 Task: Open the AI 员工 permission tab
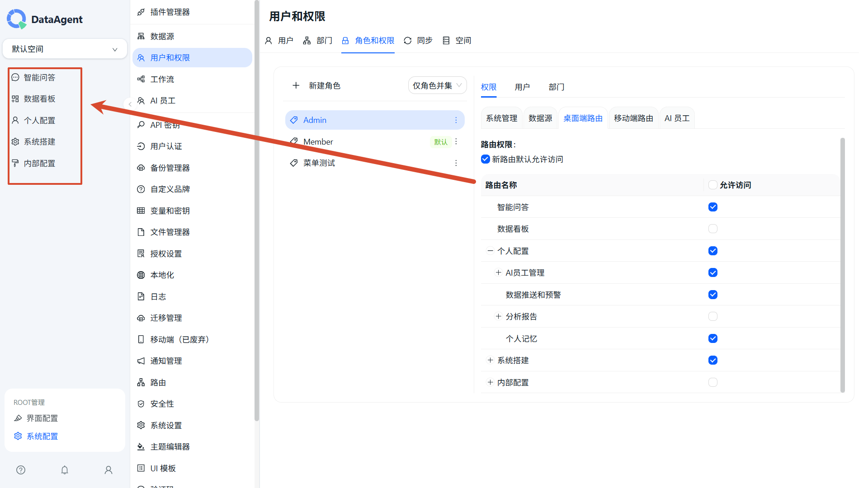click(x=677, y=118)
